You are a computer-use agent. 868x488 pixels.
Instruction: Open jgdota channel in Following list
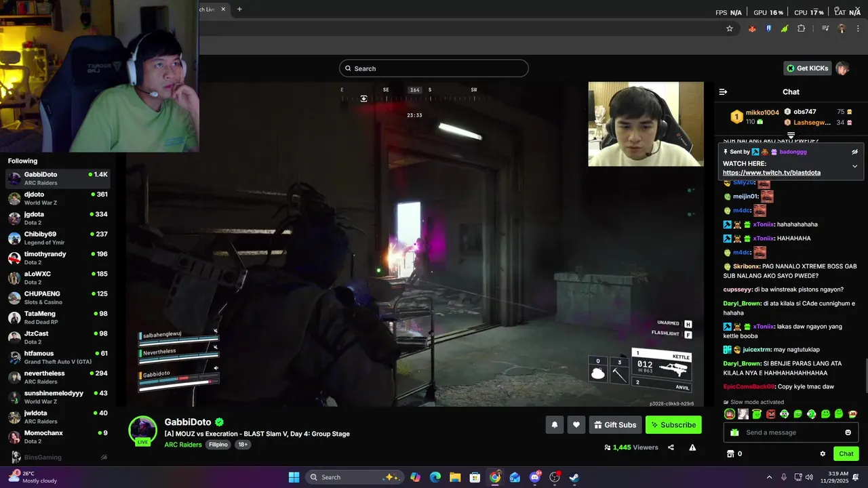58,218
